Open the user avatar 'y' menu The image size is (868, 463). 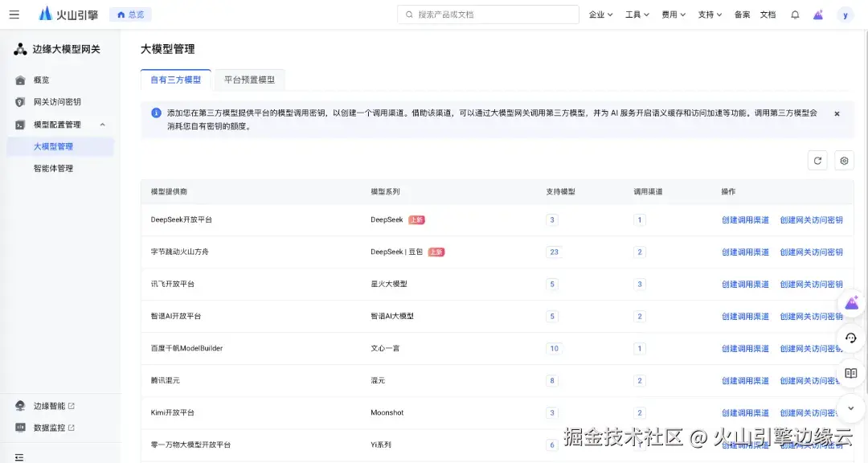pos(845,15)
